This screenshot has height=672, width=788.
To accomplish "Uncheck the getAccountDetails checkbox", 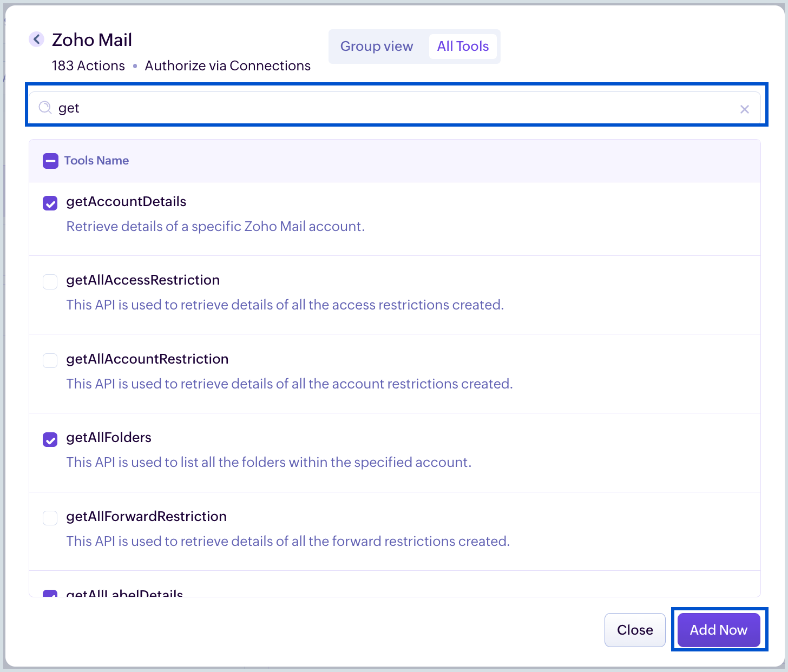I will coord(50,203).
